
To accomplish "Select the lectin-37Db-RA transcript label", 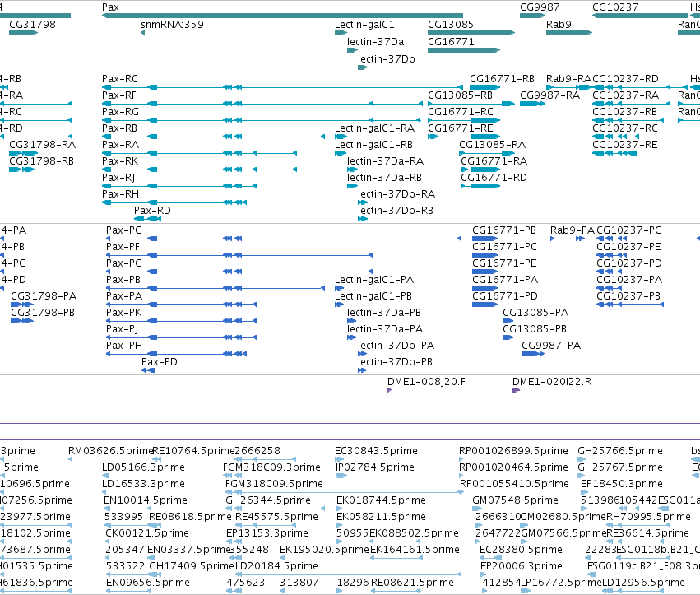I will [x=396, y=194].
